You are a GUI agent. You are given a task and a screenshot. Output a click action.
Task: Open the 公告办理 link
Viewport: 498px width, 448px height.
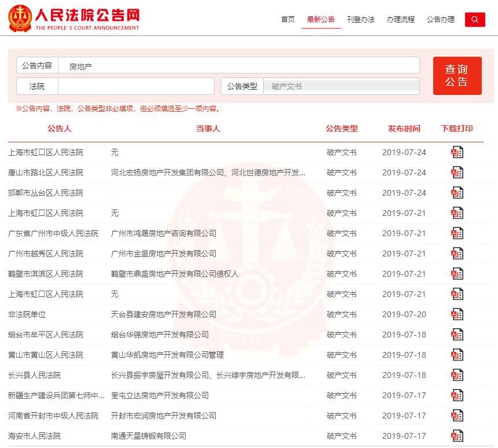[440, 19]
